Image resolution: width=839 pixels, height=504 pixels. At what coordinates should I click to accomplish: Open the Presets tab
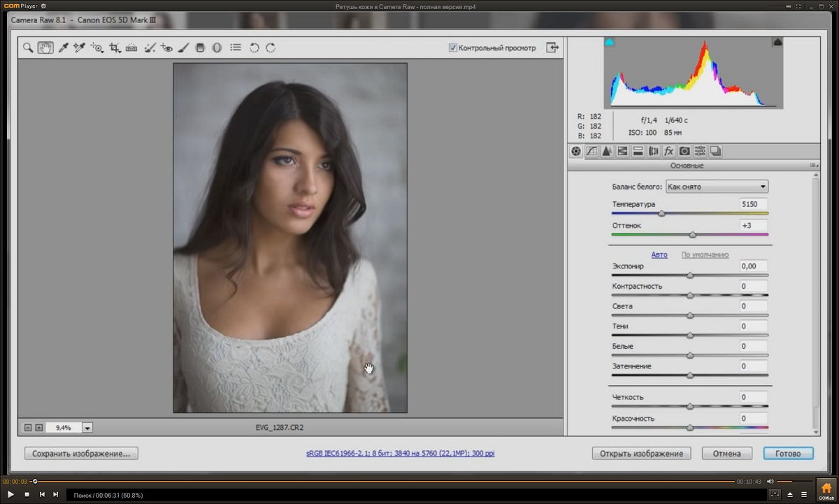(700, 151)
